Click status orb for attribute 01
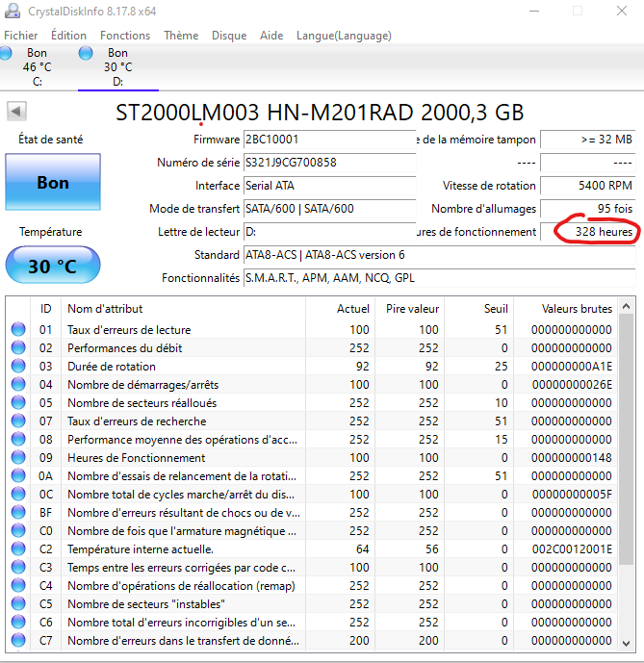This screenshot has height=663, width=644. (x=18, y=329)
